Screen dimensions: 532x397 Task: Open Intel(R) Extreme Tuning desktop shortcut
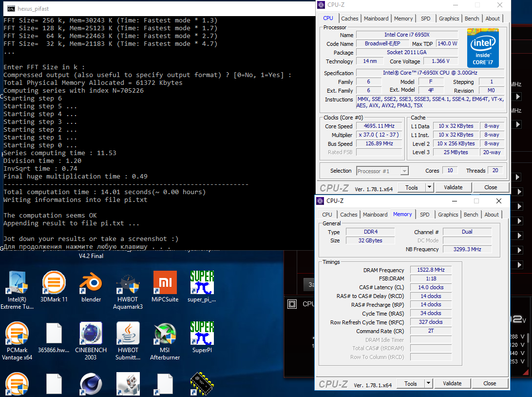tap(17, 290)
